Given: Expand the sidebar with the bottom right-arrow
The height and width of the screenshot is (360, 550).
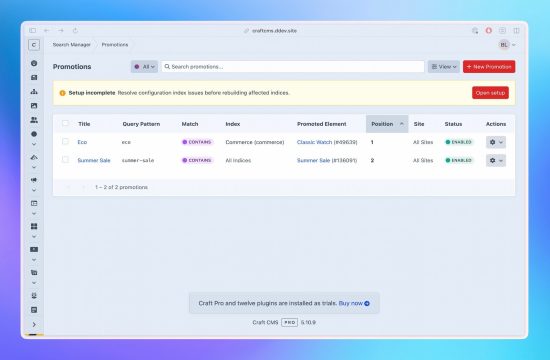Looking at the screenshot, I should click(x=34, y=325).
